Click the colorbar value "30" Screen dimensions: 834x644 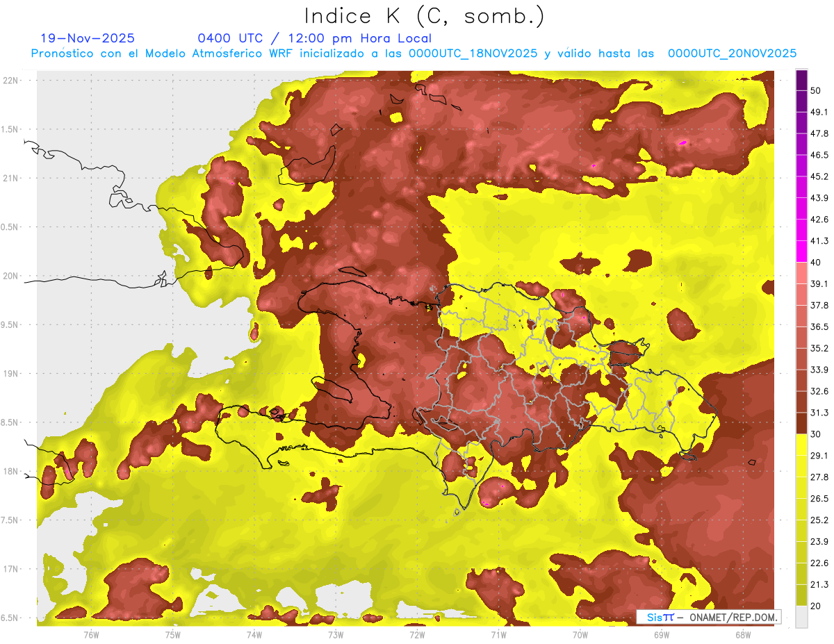point(816,434)
